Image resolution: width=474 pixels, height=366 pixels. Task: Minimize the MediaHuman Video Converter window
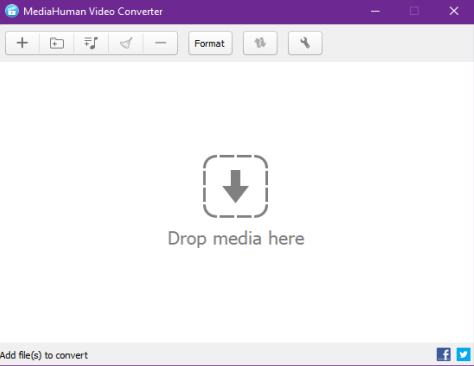pyautogui.click(x=375, y=11)
